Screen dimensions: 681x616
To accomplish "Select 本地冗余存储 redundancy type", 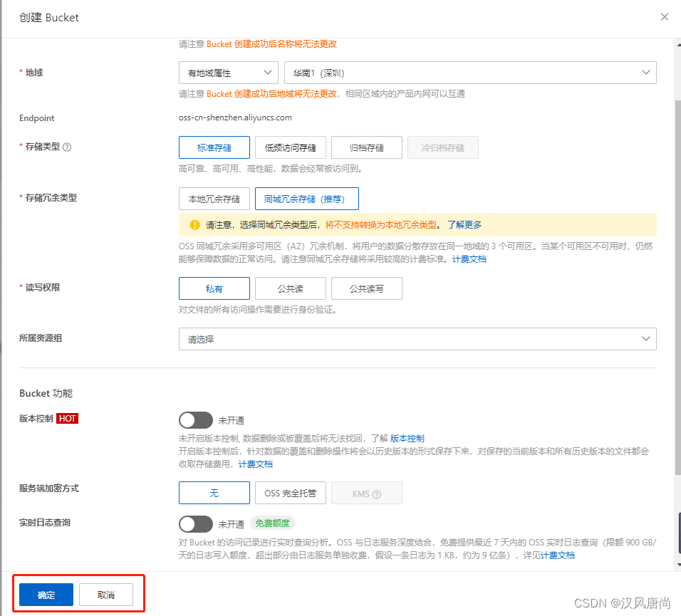I will coord(214,199).
